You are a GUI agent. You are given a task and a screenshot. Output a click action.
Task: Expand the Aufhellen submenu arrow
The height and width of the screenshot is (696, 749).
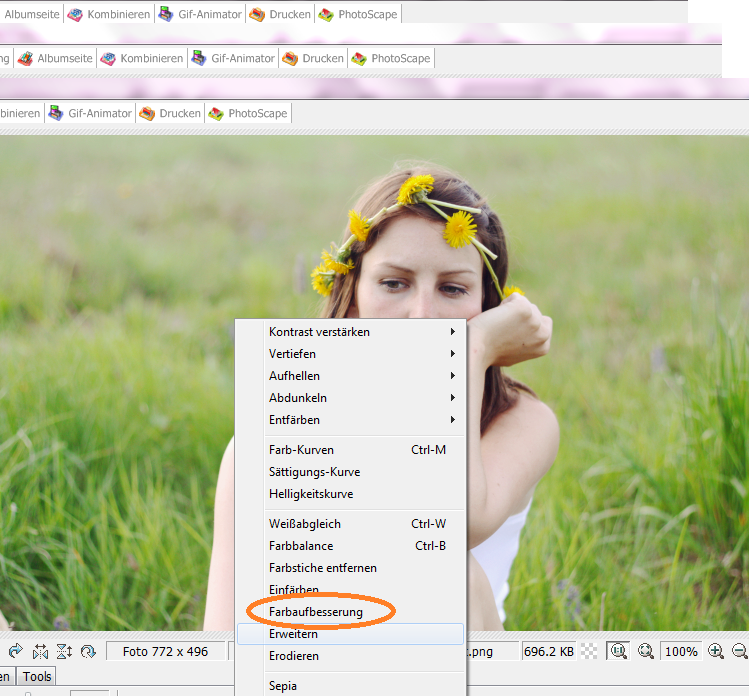[452, 375]
